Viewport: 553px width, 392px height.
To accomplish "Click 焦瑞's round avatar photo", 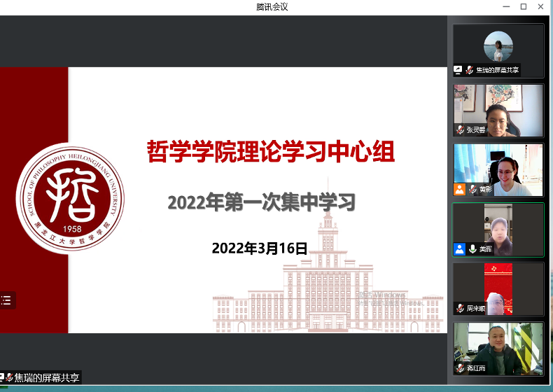I will (498, 46).
